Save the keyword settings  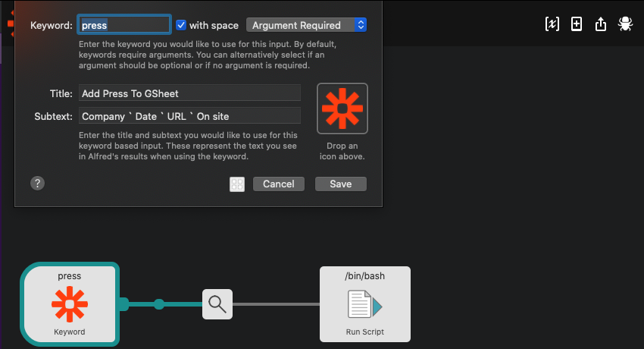[x=340, y=184]
